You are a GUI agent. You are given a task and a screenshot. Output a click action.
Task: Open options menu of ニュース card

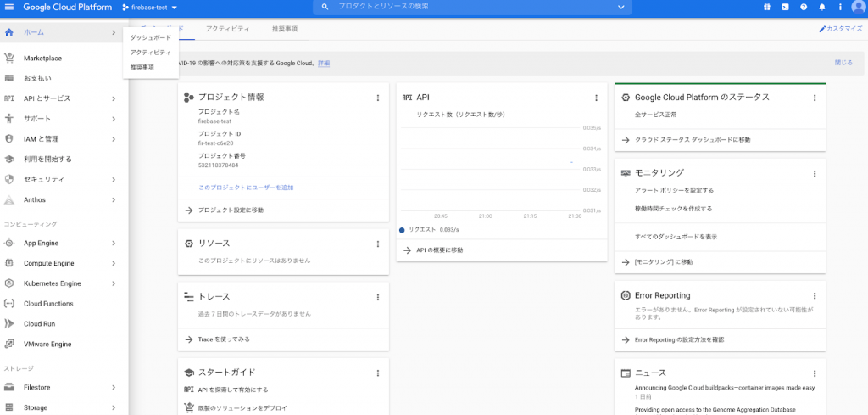(x=815, y=373)
